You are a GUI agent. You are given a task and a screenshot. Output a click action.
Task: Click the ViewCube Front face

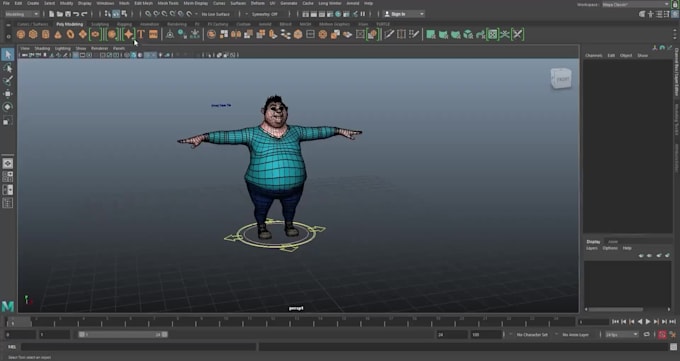[x=561, y=79]
